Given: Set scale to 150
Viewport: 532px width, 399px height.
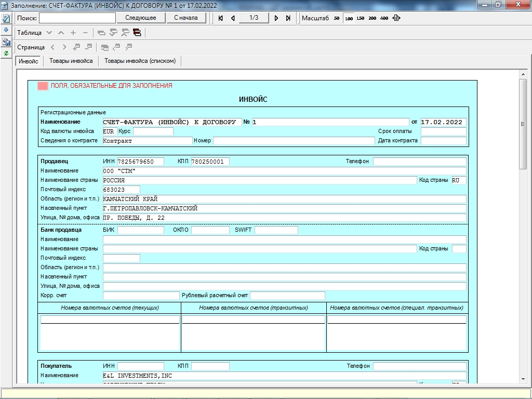Looking at the screenshot, I should (x=361, y=18).
